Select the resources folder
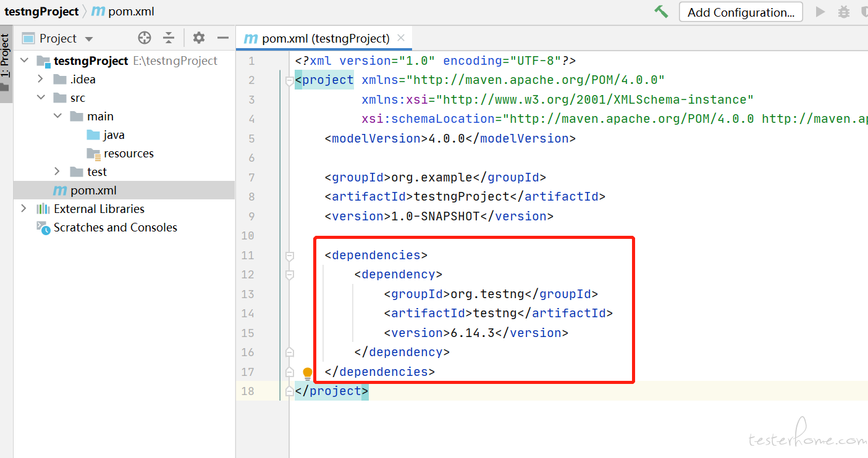 click(x=129, y=153)
